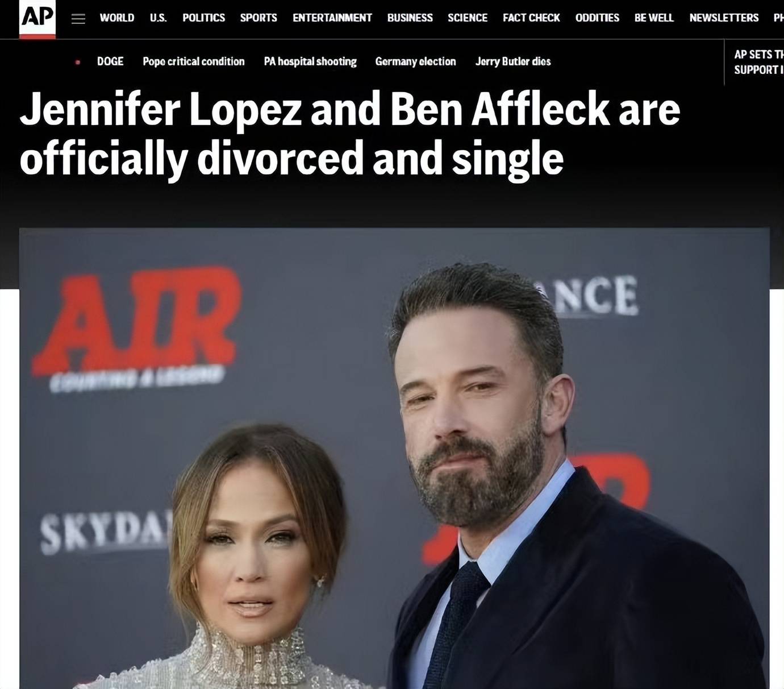Read the Pope critical condition story
784x689 pixels.
click(x=194, y=61)
